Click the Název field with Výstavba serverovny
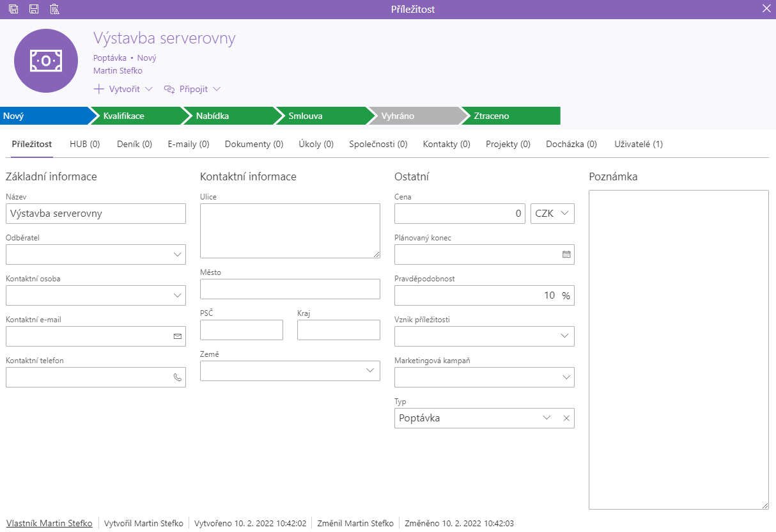Screen dimensions: 776x532 pyautogui.click(x=96, y=214)
